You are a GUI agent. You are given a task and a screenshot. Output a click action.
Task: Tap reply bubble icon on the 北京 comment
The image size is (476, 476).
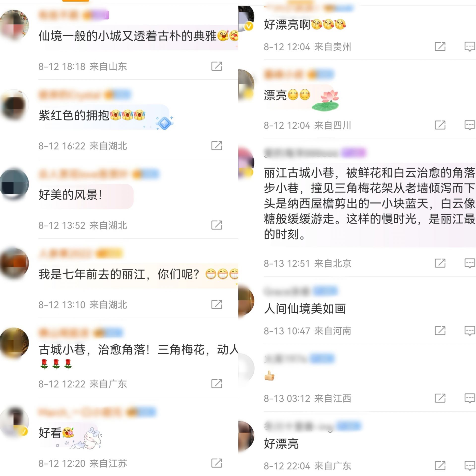point(470,263)
